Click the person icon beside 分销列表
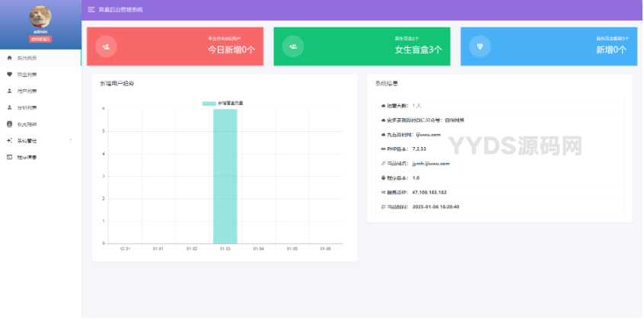The width and height of the screenshot is (644, 320). [10, 107]
